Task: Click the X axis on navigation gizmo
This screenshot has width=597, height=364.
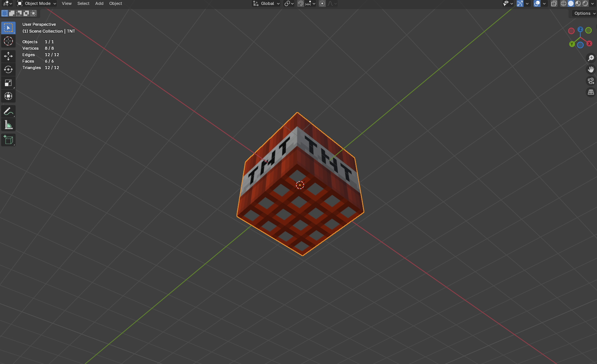Action: [589, 44]
